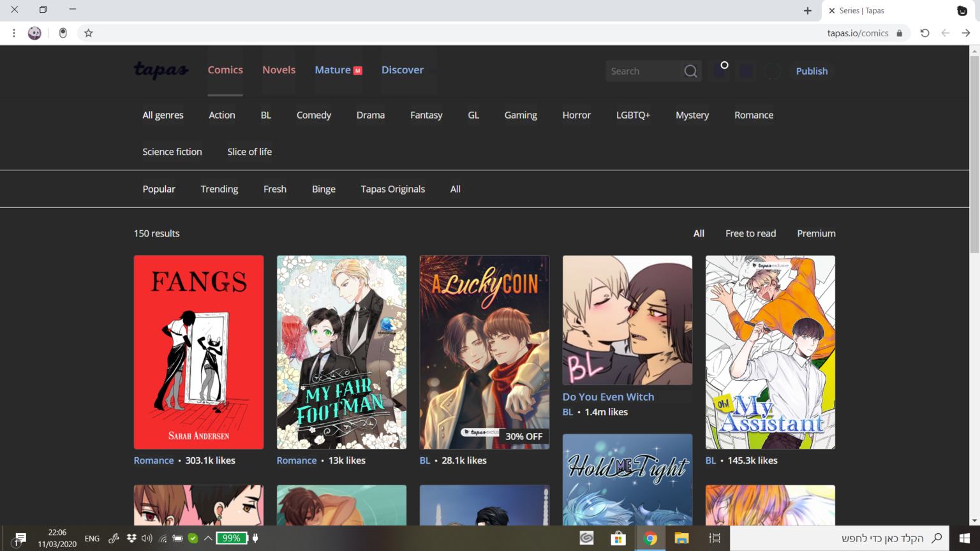
Task: Open the Mature tab
Action: tap(338, 70)
